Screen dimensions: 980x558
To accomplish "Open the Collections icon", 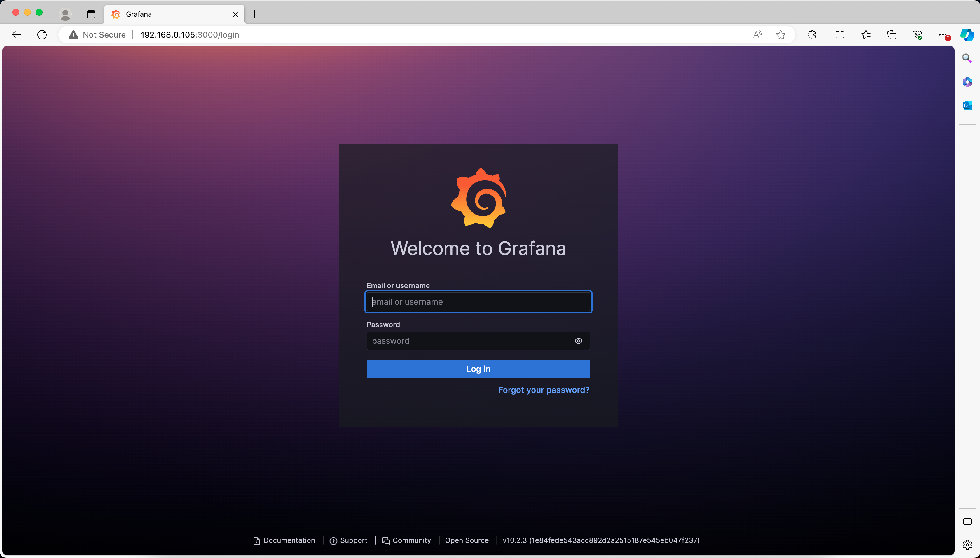I will pyautogui.click(x=892, y=34).
